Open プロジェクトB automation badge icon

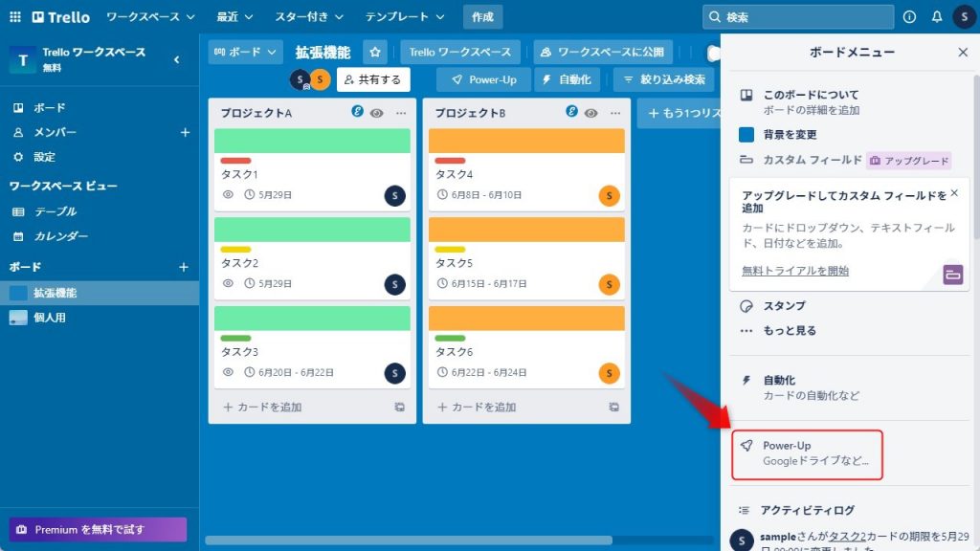tap(571, 111)
